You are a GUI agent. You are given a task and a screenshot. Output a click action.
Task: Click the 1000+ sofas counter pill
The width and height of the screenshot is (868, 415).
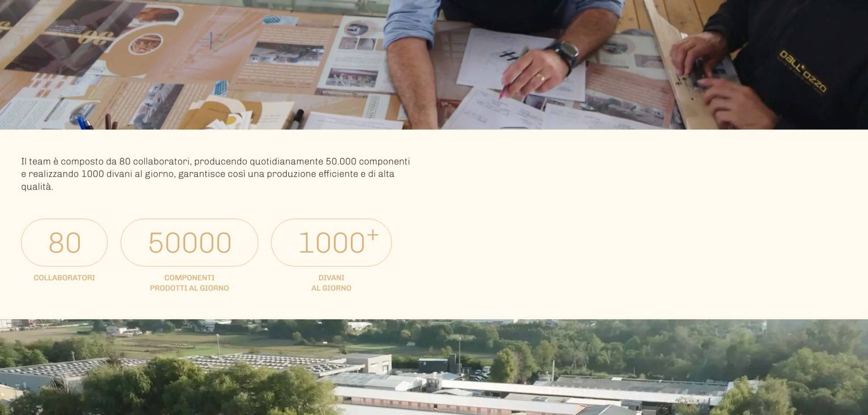331,242
